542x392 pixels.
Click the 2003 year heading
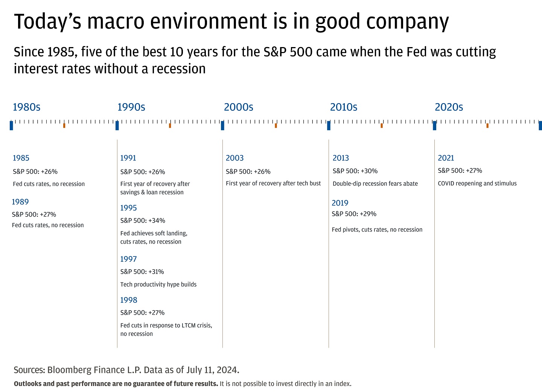(234, 158)
